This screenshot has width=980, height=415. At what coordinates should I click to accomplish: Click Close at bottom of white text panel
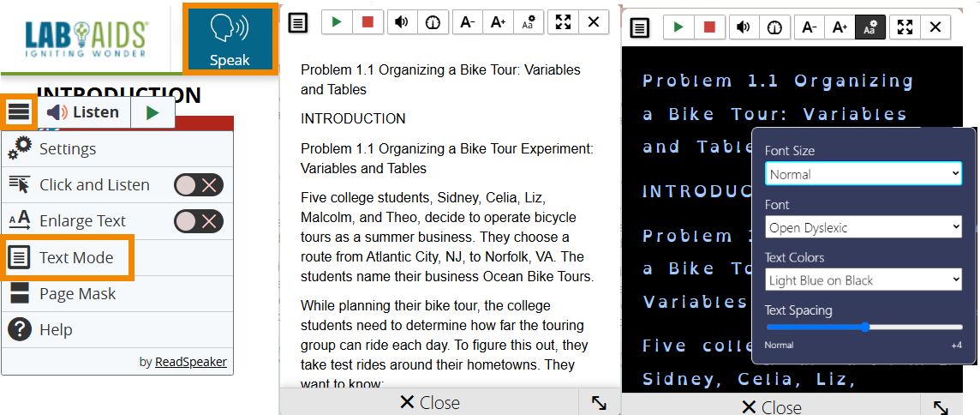coord(430,402)
